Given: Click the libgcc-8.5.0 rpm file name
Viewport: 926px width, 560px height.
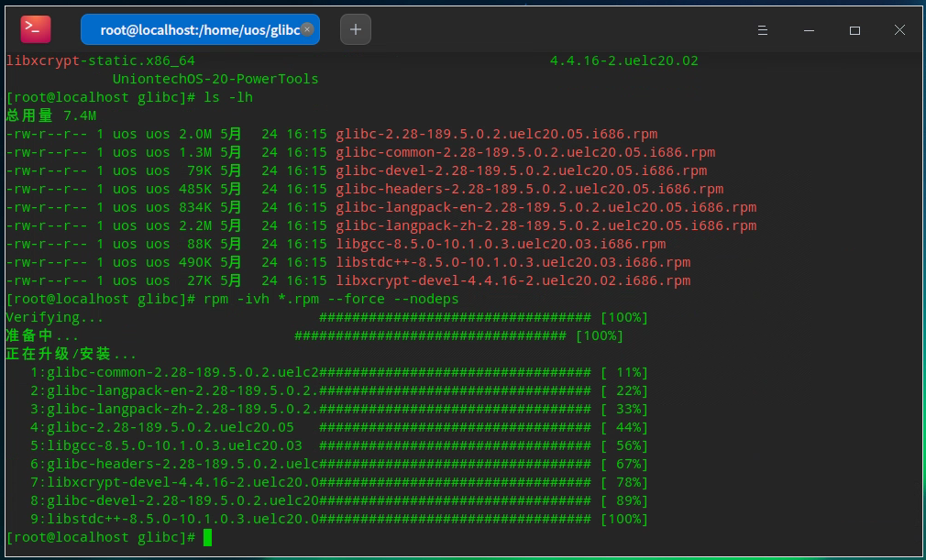Looking at the screenshot, I should coord(501,244).
